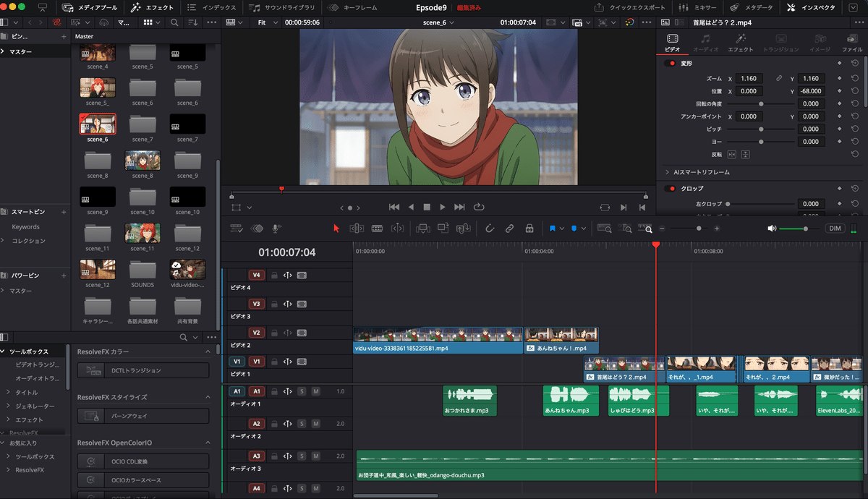Adjust the timeline zoom slider

(x=699, y=229)
